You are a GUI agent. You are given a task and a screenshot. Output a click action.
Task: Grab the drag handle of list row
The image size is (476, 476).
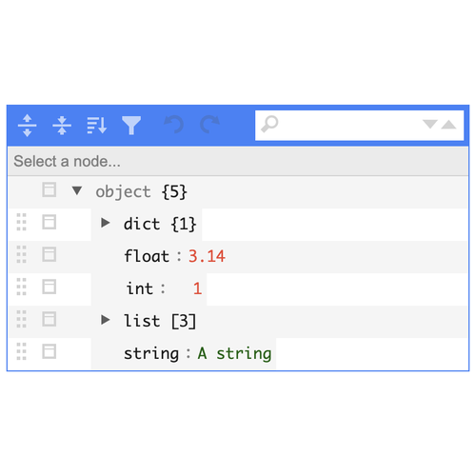(21, 319)
